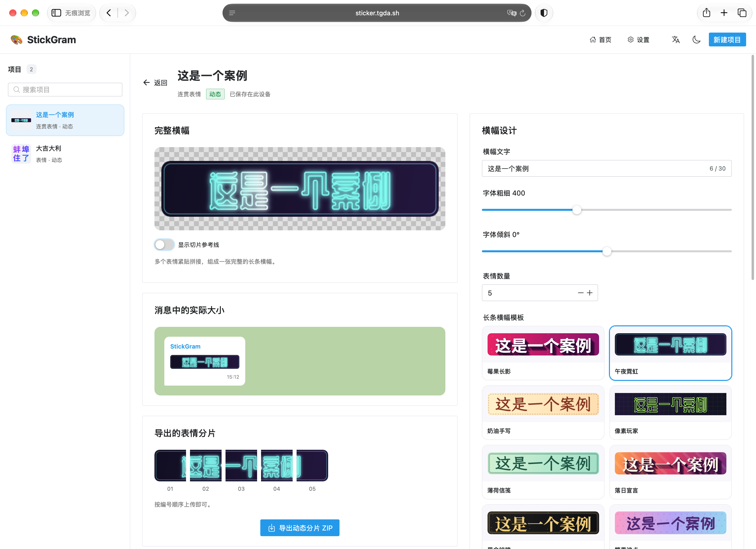Viewport: 756px width, 549px height.
Task: Reload the page with the refresh icon
Action: point(523,13)
